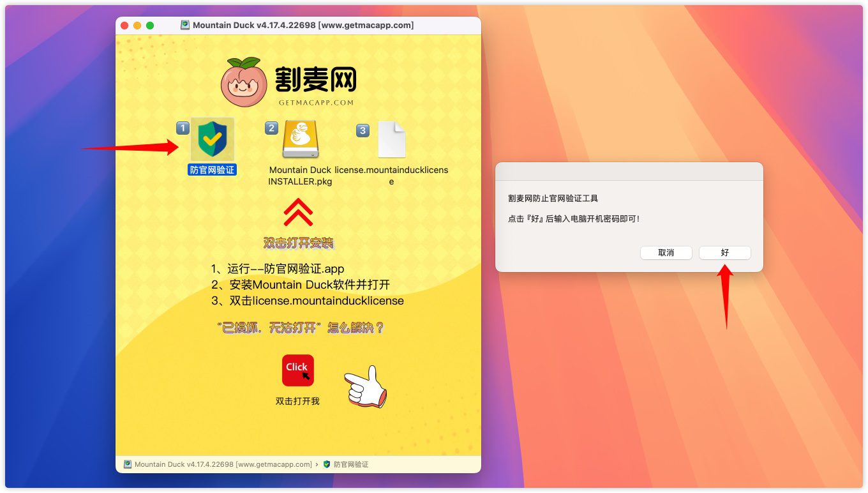Click Mountain Duck volume in path bar
The image size is (868, 493).
click(218, 464)
